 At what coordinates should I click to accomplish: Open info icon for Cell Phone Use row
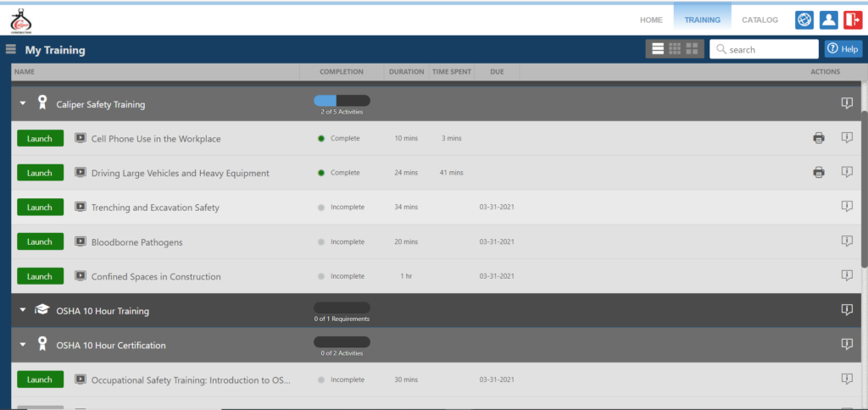[847, 137]
